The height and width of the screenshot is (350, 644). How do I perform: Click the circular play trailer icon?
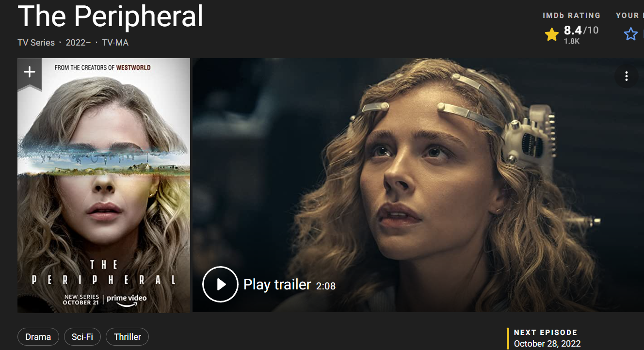pos(220,284)
